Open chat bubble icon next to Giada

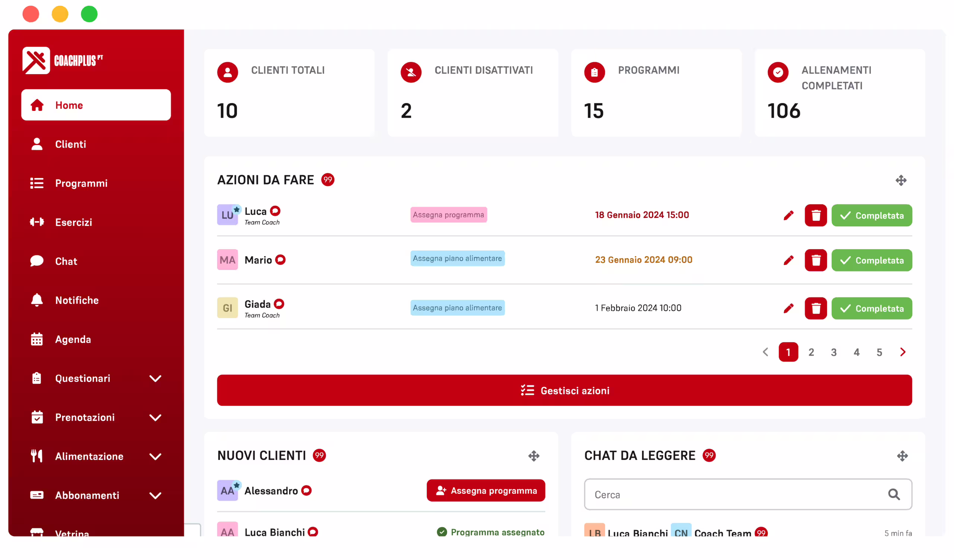point(279,304)
